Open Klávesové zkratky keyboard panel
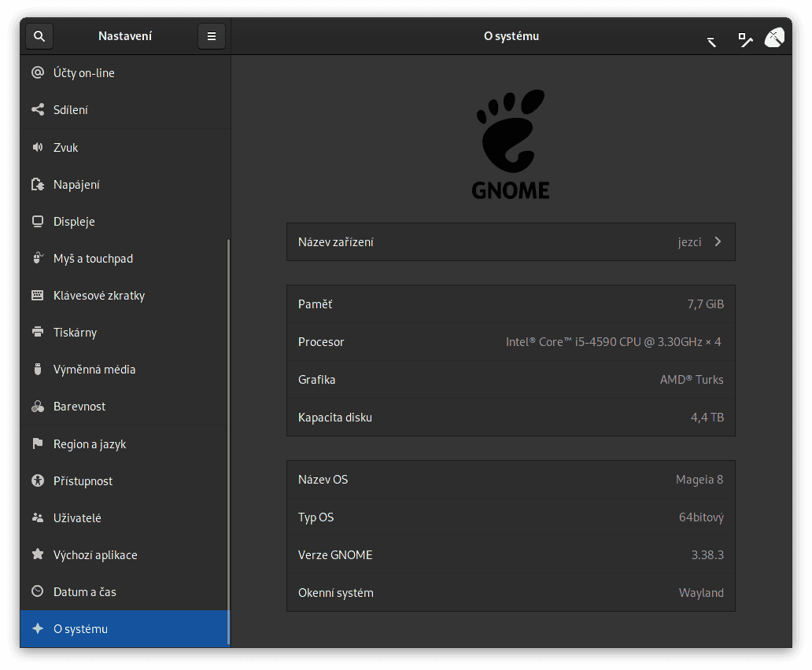The image size is (812, 670). (125, 296)
